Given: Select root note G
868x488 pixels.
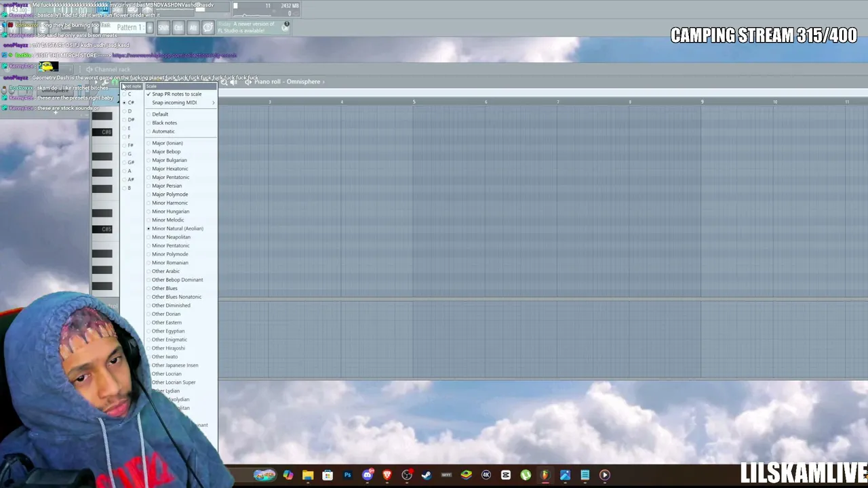Looking at the screenshot, I should pyautogui.click(x=132, y=154).
